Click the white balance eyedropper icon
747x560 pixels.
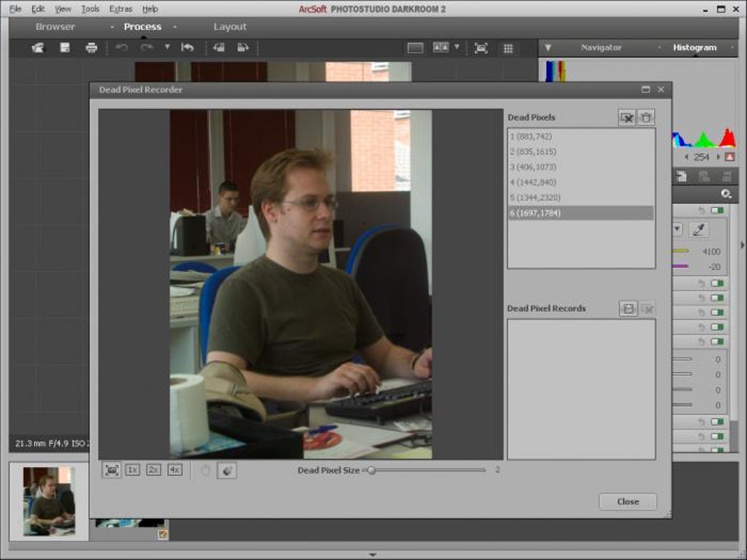pyautogui.click(x=699, y=229)
